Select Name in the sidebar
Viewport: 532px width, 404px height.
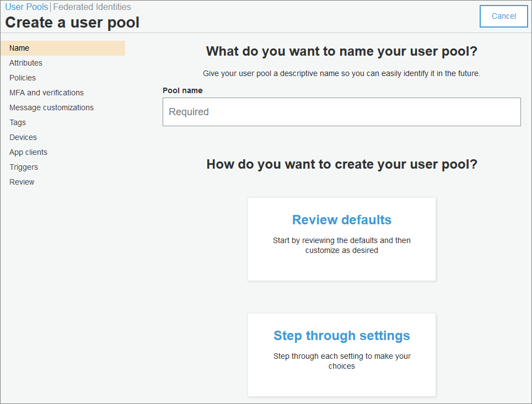tap(19, 48)
